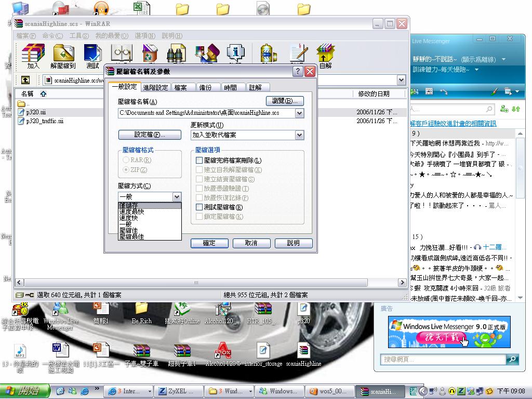Screen dimensions: 532x399
Task: Open the 備份 tab
Action: pos(205,88)
